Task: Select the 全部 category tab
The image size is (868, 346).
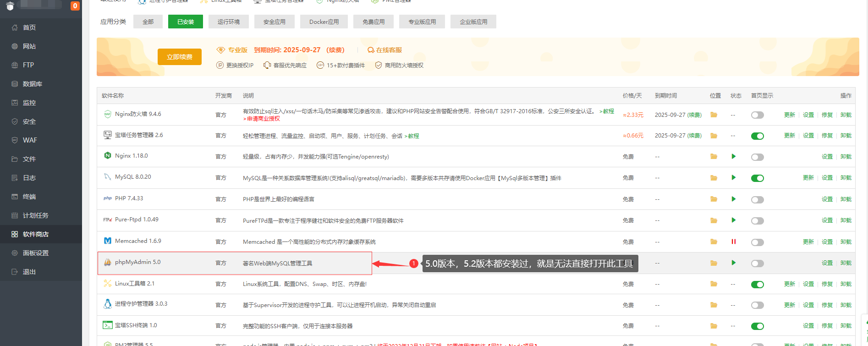Action: click(x=148, y=22)
